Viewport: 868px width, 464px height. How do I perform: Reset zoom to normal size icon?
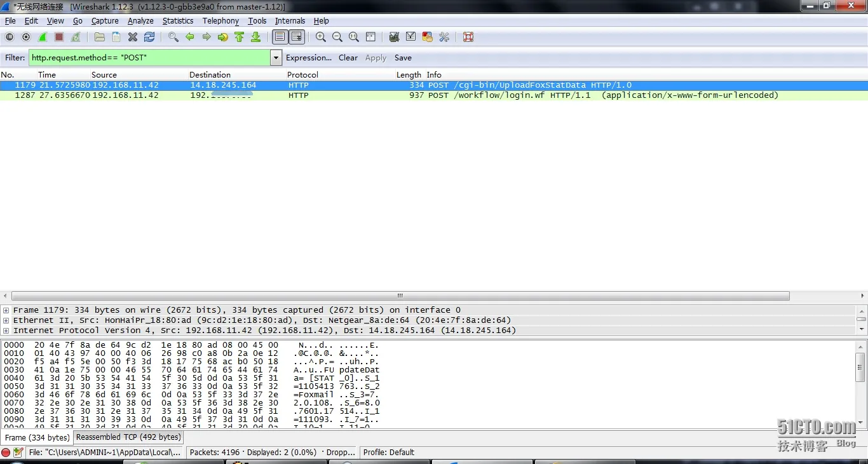[x=354, y=38]
